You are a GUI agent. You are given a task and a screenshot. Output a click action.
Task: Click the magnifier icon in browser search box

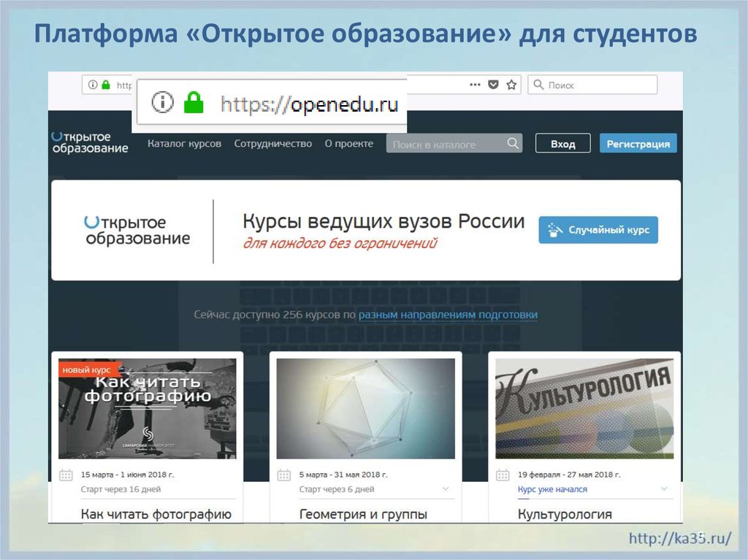coord(538,85)
